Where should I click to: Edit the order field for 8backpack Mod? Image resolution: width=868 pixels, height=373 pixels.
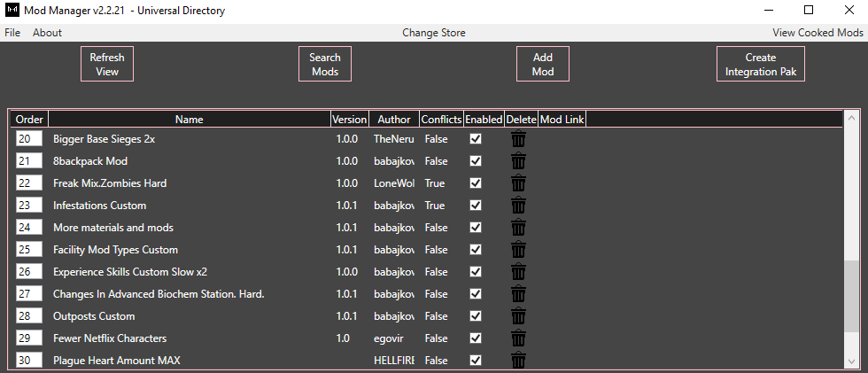[x=29, y=161]
